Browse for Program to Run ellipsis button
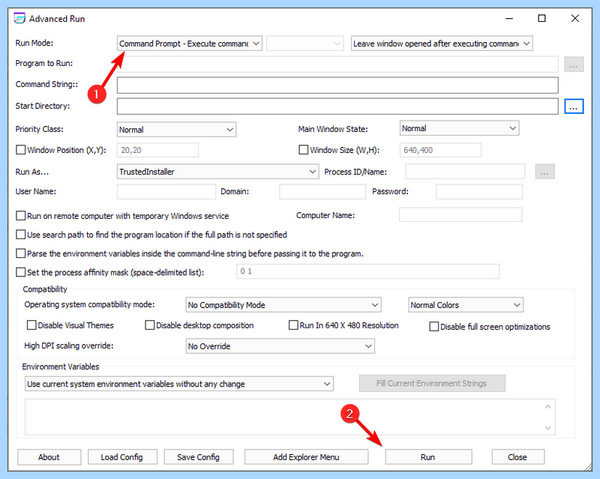Viewport: 600px width, 479px height. pos(574,65)
